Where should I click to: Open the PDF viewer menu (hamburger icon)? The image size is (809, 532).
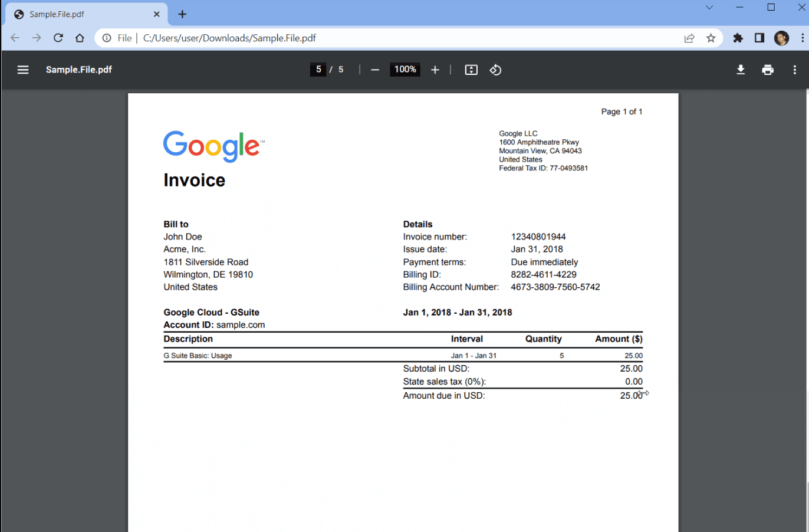coord(22,69)
